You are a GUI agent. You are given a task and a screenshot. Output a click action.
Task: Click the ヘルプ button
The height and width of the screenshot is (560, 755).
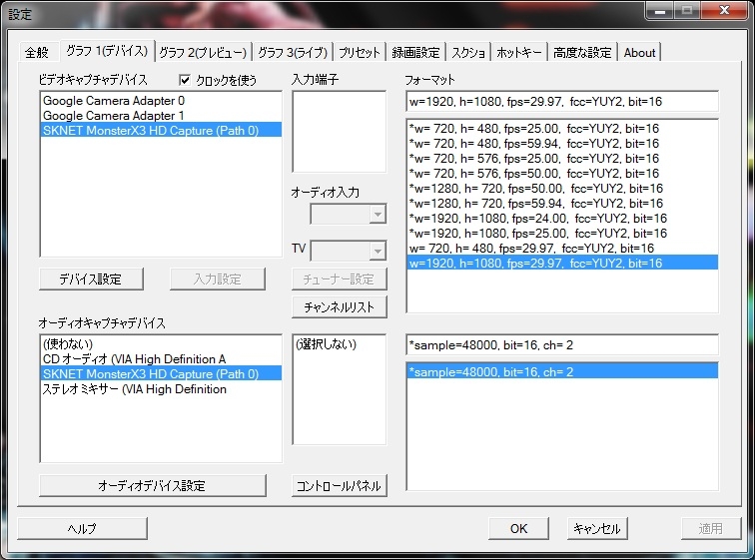pyautogui.click(x=82, y=528)
